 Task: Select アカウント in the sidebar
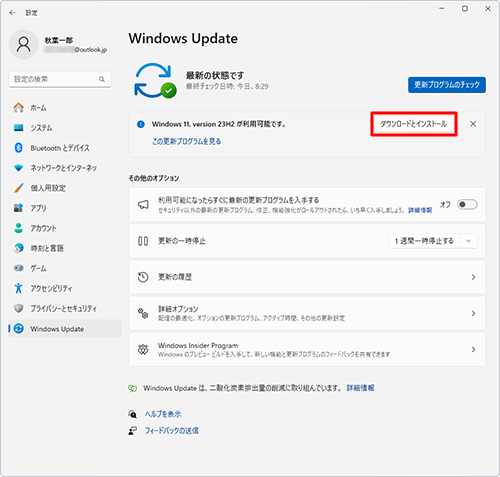click(65, 228)
